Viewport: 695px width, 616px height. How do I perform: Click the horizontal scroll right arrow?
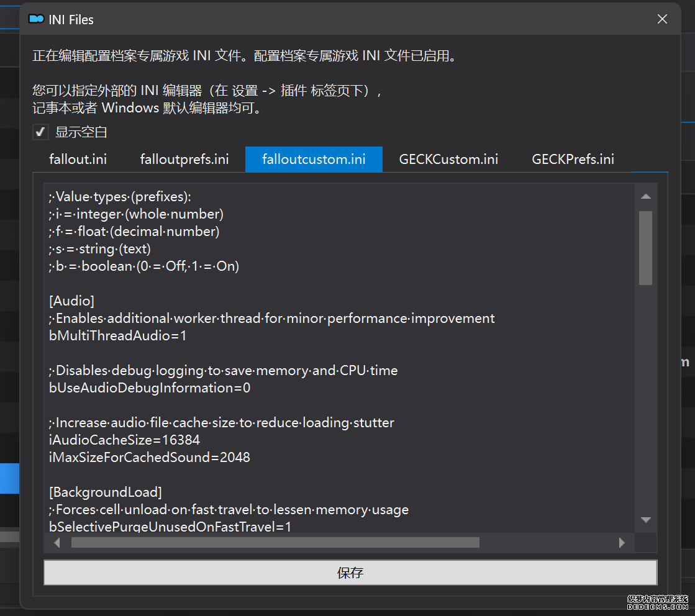pos(622,543)
